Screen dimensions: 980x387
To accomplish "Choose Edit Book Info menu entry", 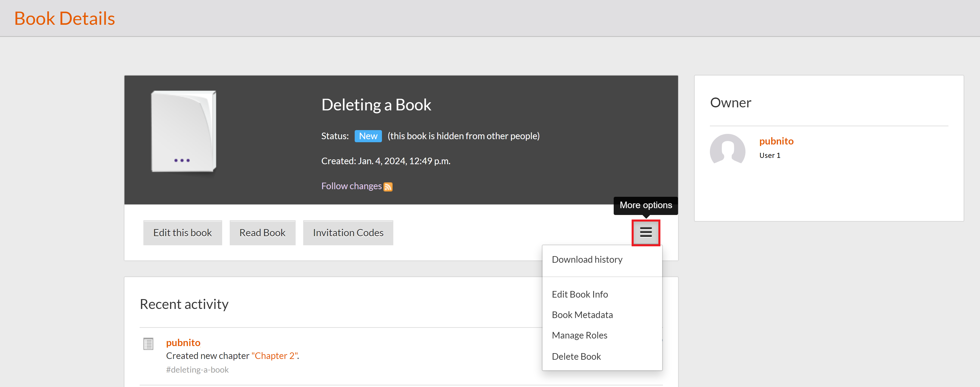I will [579, 294].
